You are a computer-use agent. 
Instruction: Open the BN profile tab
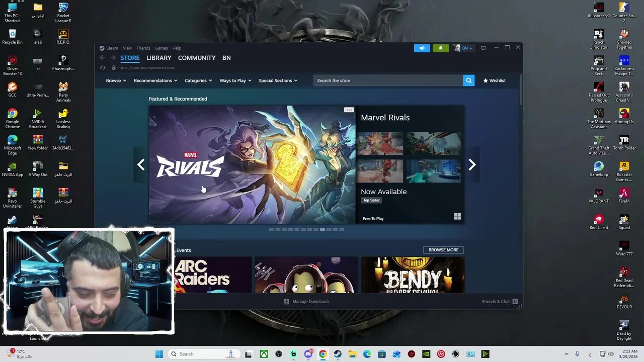click(226, 58)
